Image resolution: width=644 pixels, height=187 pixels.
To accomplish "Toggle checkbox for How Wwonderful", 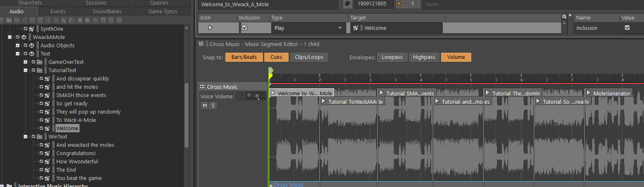I will pyautogui.click(x=41, y=162).
